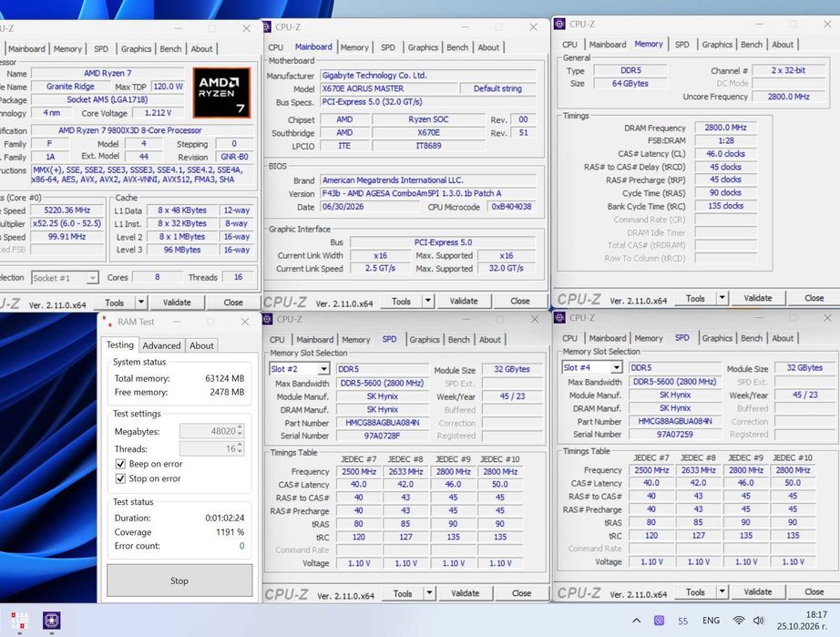Click the temperature 55 tray indicator
Screen dimensions: 840x637
click(x=682, y=621)
